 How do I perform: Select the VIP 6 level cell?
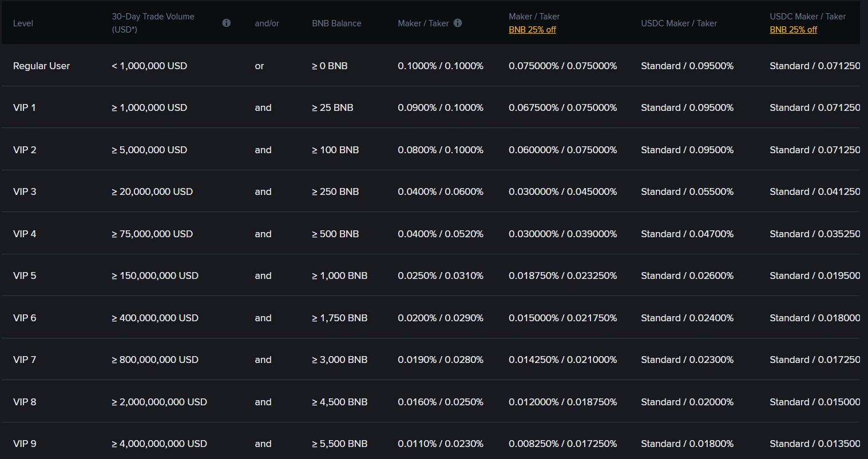25,318
